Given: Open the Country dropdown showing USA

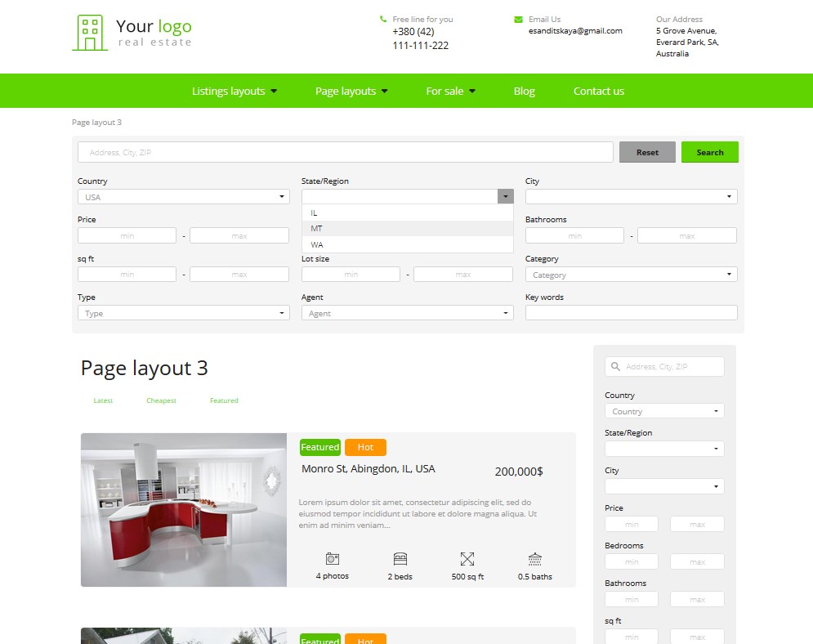Looking at the screenshot, I should [184, 196].
